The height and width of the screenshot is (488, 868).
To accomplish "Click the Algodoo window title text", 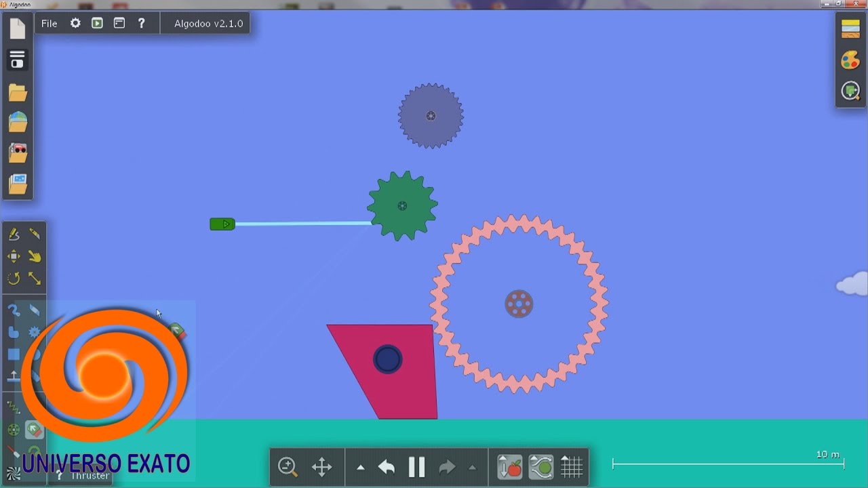I will pos(20,4).
